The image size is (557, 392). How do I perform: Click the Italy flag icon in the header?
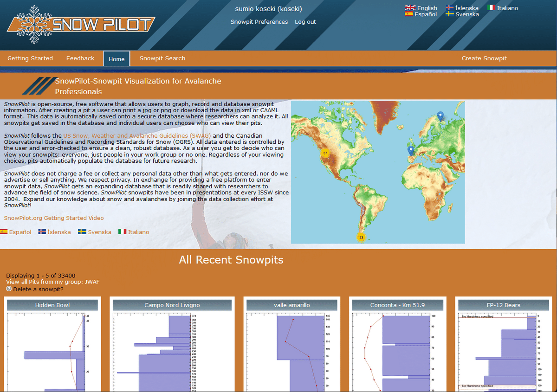tap(491, 8)
